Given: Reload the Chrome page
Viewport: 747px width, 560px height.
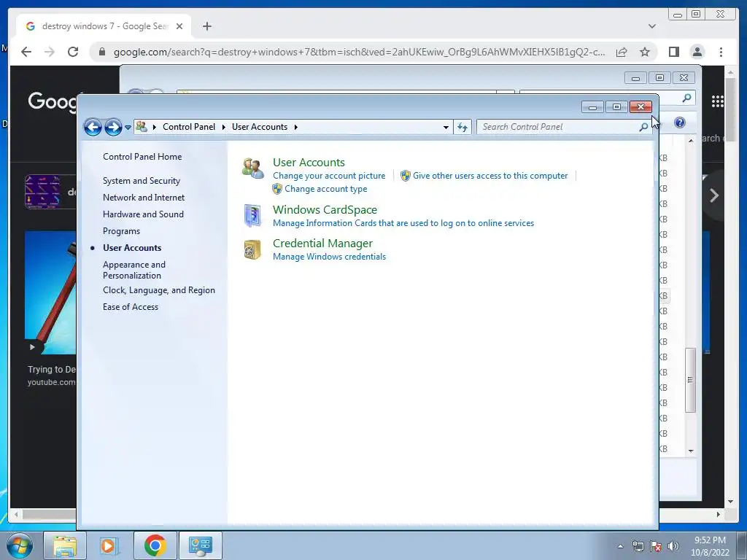Looking at the screenshot, I should (73, 52).
